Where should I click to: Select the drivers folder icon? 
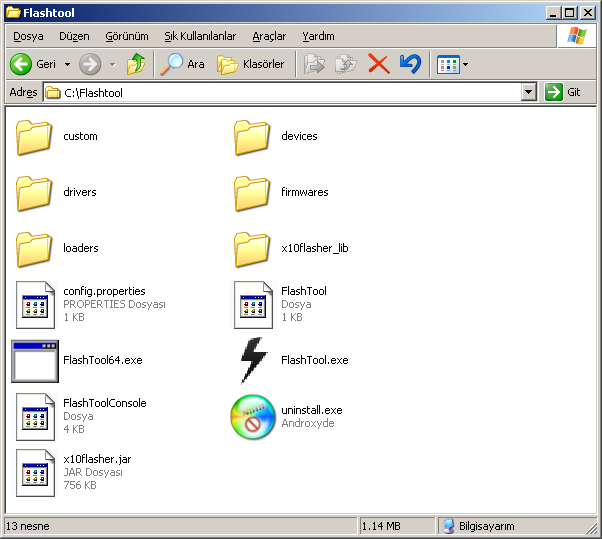pos(34,193)
